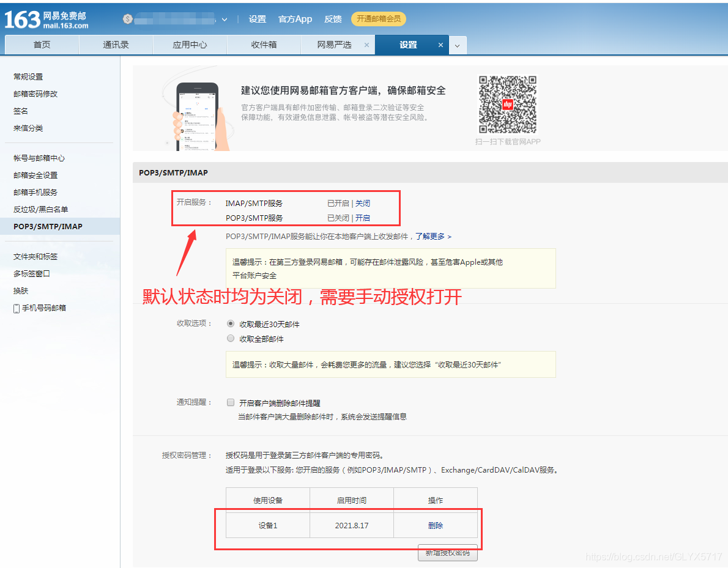
Task: Switch to 首页 tab
Action: click(x=42, y=45)
